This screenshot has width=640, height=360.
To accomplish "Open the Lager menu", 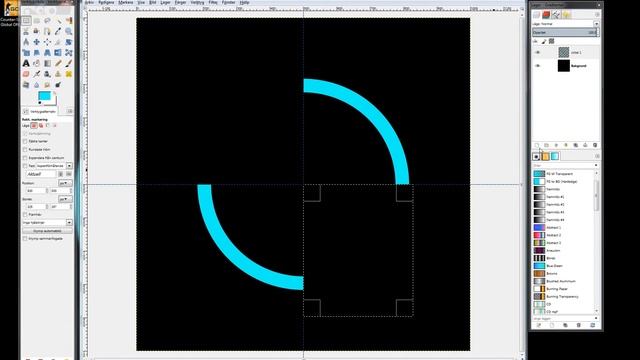I will [x=165, y=2].
